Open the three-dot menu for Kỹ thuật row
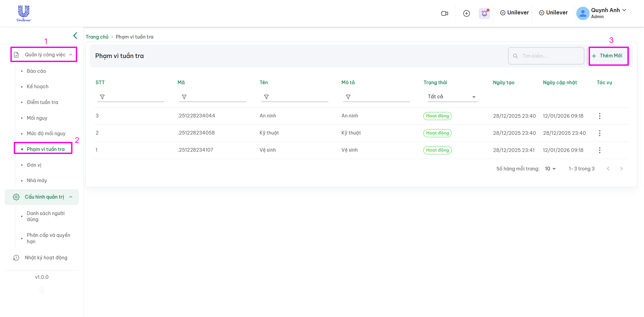This screenshot has width=644, height=317. pos(599,133)
